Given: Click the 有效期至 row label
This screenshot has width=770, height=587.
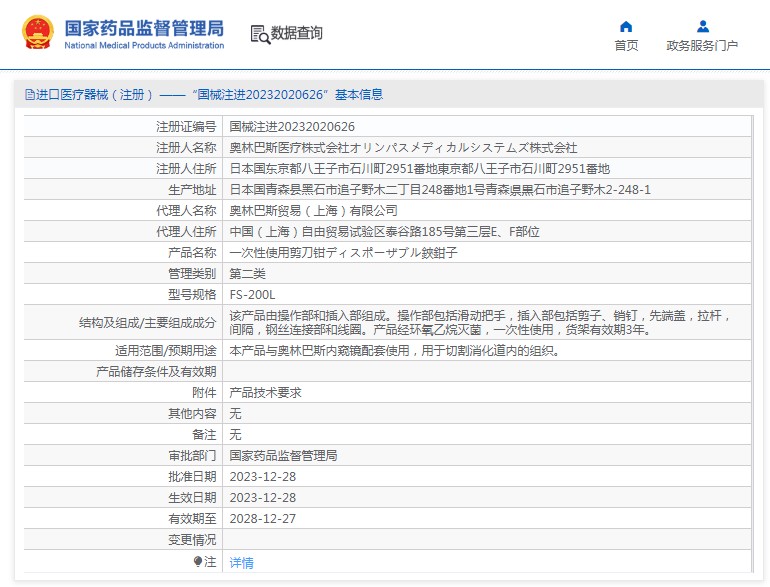Looking at the screenshot, I should point(192,519).
